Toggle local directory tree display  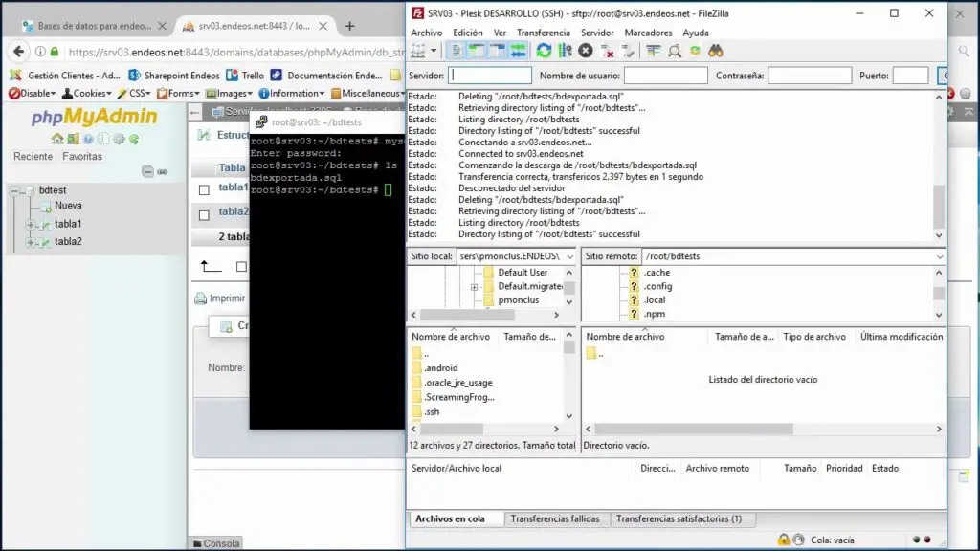477,51
